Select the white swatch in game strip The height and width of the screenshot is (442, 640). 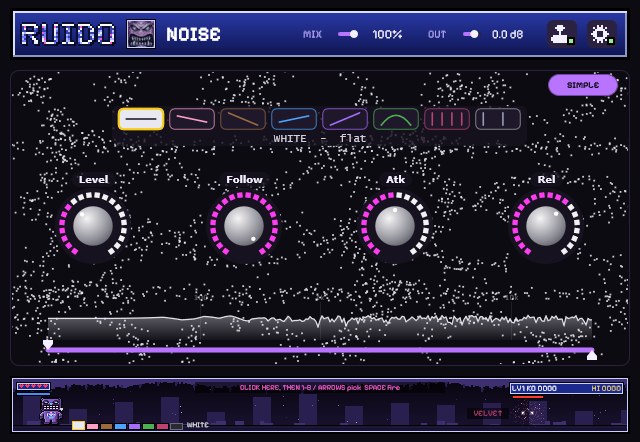coord(79,426)
